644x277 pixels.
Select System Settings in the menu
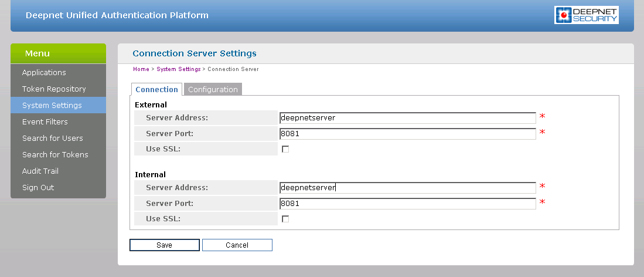click(52, 106)
